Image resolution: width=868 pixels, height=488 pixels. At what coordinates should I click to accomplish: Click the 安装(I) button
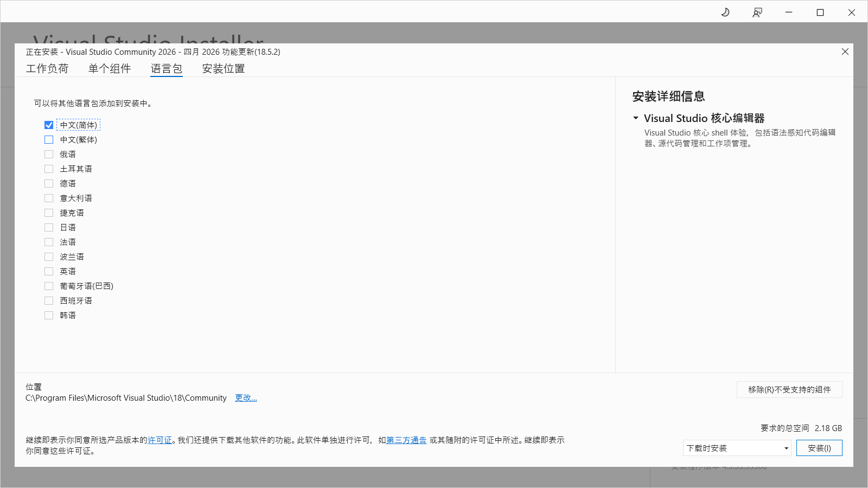pos(819,448)
